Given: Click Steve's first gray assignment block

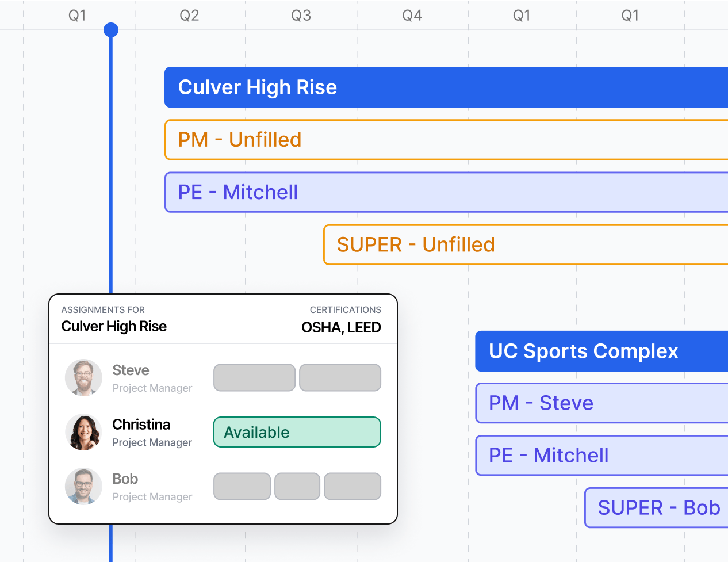Looking at the screenshot, I should click(254, 378).
